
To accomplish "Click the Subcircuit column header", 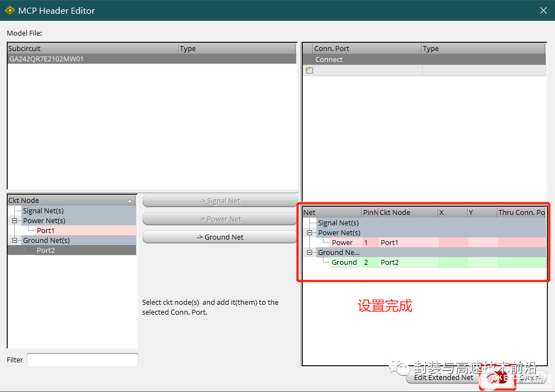I will [x=93, y=48].
